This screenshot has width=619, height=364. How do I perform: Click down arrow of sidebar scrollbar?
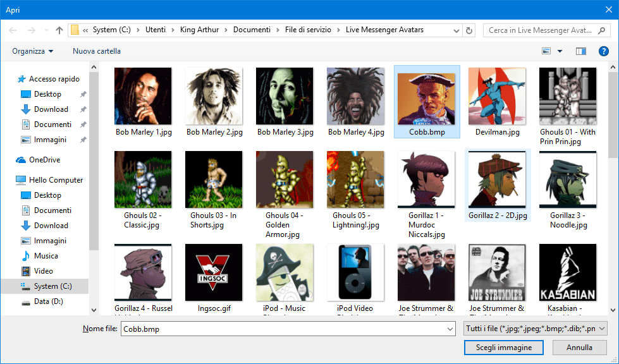coord(94,310)
